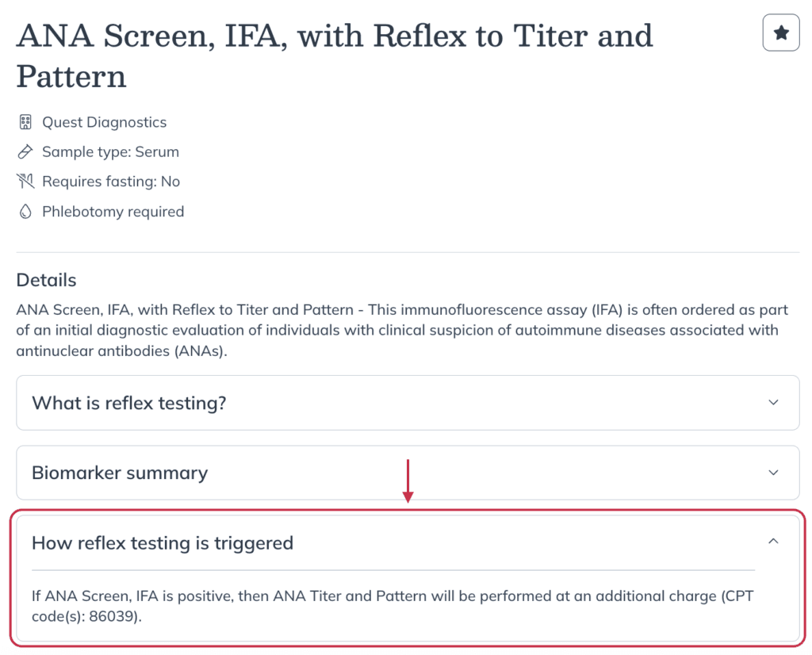Click the chevron on What is reflex testing

773,402
